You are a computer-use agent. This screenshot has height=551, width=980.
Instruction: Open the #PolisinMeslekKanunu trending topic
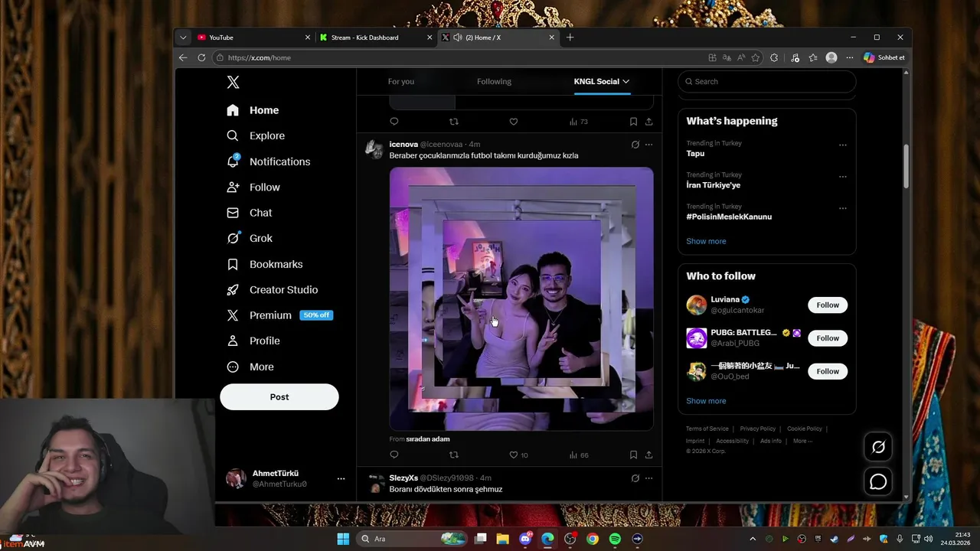(729, 217)
